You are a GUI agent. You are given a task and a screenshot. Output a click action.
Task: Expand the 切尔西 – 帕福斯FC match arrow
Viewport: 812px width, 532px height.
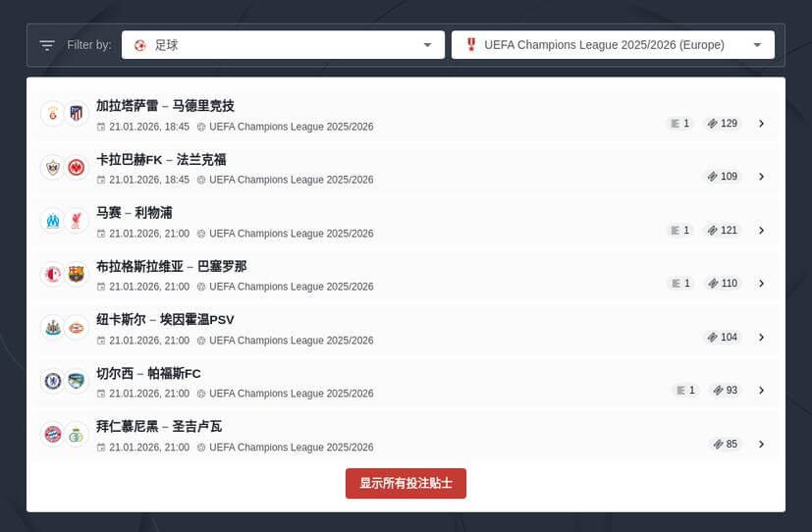pyautogui.click(x=761, y=391)
